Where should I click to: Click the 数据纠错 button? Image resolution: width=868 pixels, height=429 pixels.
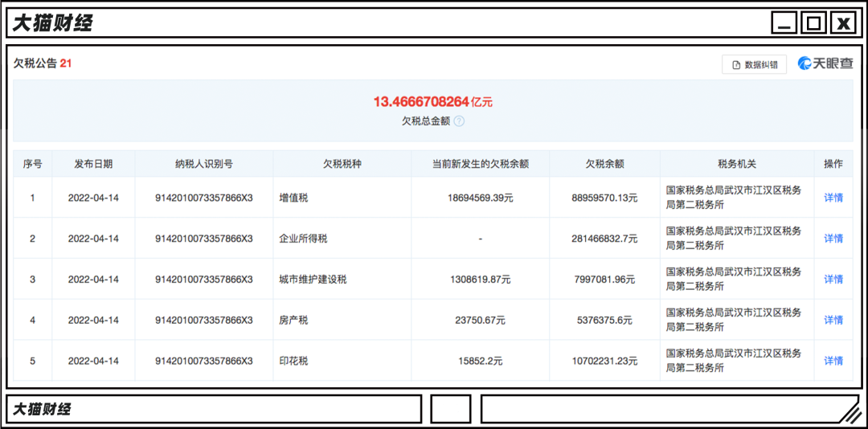coord(754,64)
